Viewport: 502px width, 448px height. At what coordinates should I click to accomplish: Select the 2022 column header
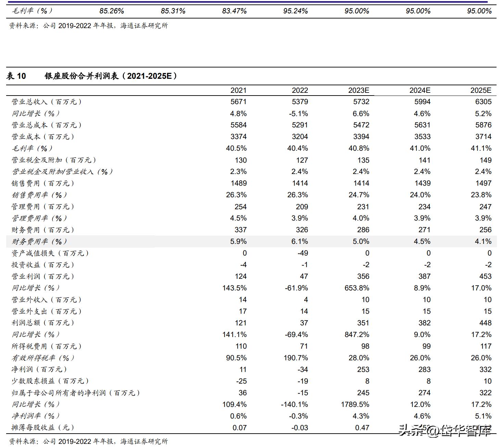(300, 90)
